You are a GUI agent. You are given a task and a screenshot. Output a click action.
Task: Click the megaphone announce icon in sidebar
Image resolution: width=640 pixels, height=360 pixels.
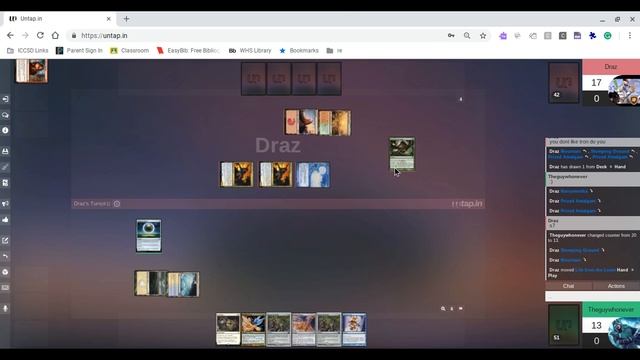click(5, 203)
